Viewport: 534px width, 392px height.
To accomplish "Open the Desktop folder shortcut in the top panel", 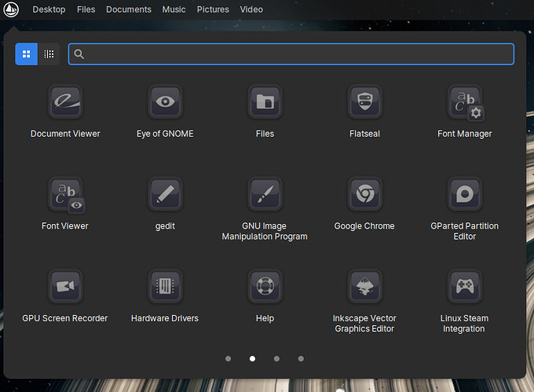I will [49, 9].
